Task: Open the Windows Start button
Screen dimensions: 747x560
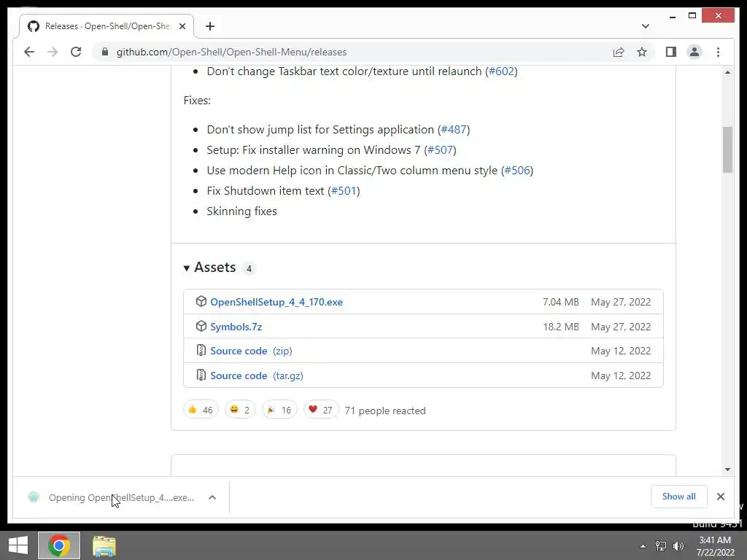Action: point(18,545)
